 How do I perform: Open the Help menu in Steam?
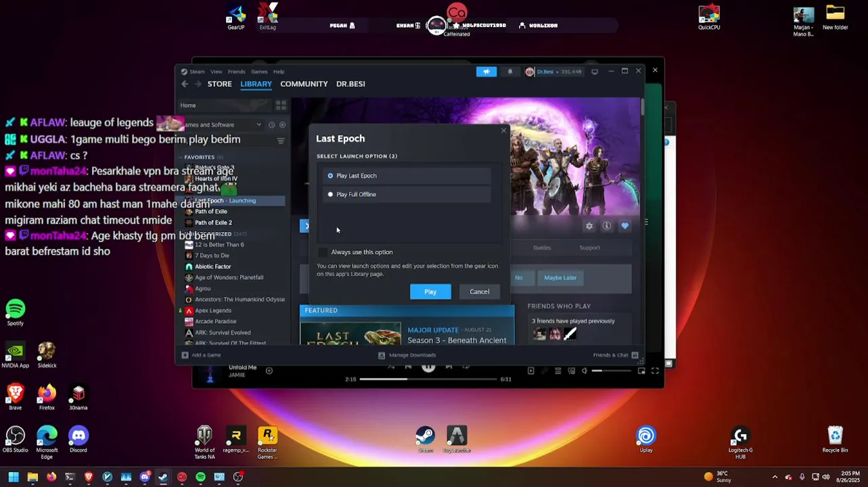point(279,72)
